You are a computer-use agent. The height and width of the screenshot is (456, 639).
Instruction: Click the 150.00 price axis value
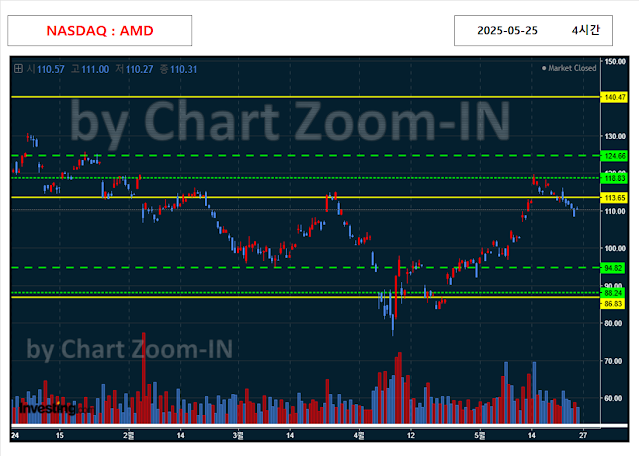coord(615,62)
